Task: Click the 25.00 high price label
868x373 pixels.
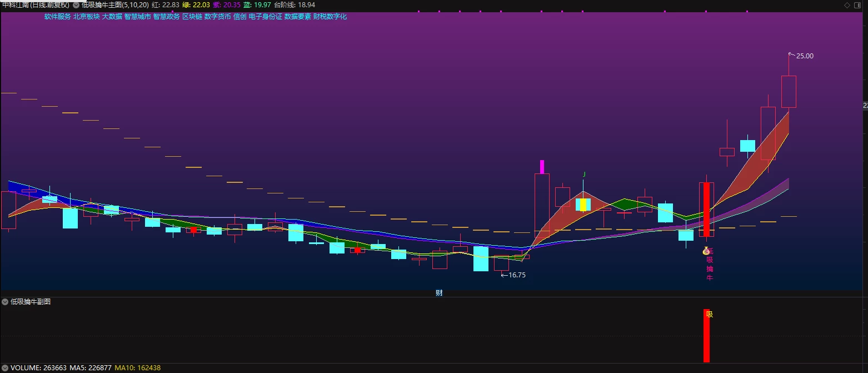Action: pos(805,56)
